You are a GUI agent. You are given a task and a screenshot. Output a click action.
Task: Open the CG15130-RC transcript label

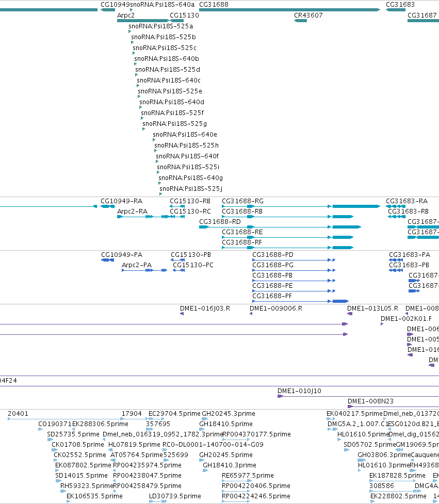click(190, 212)
